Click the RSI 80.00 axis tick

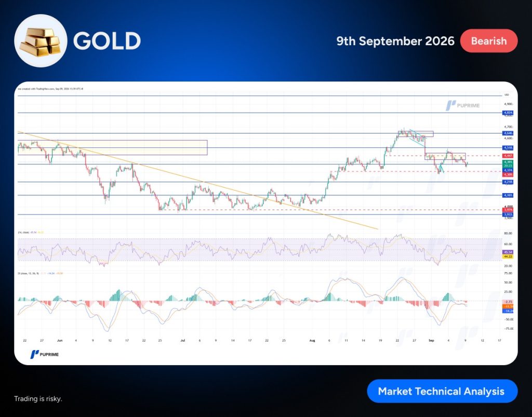click(508, 233)
